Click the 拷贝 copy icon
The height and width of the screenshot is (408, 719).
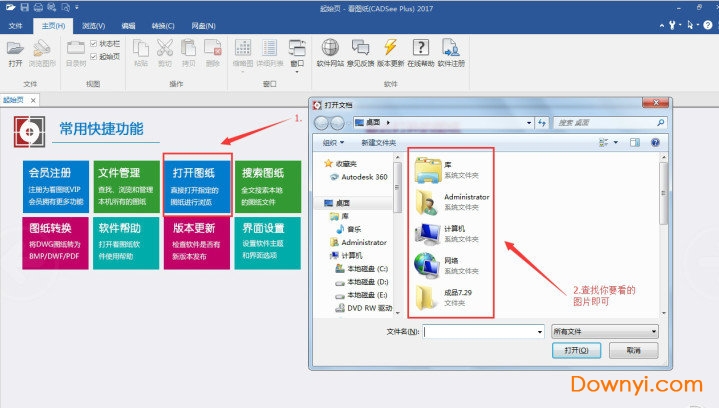[x=188, y=48]
